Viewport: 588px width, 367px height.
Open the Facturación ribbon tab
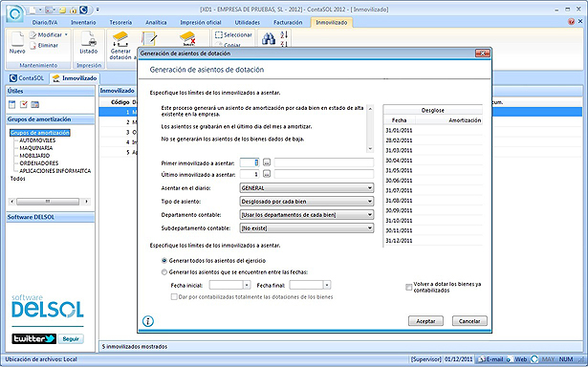click(288, 23)
